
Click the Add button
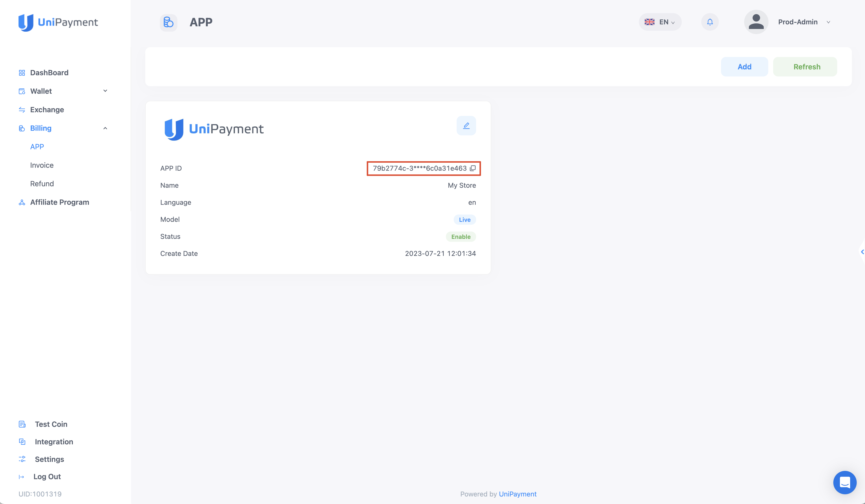[x=744, y=67]
